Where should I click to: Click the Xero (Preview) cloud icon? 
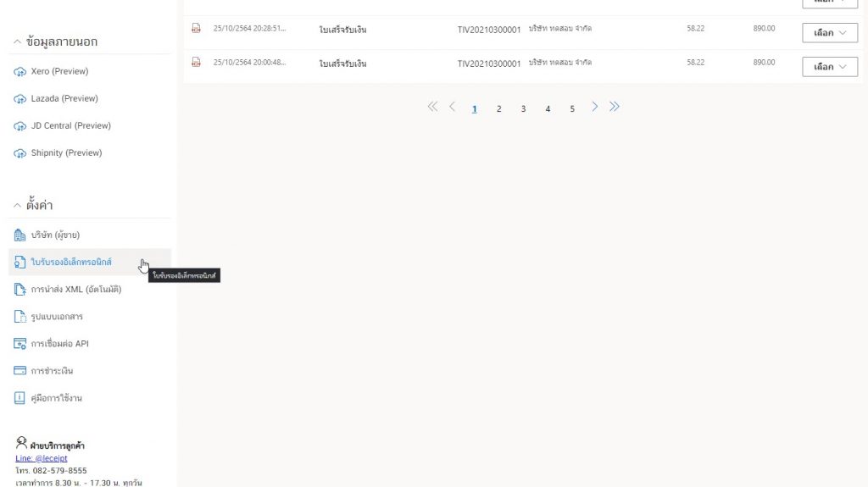(x=20, y=72)
